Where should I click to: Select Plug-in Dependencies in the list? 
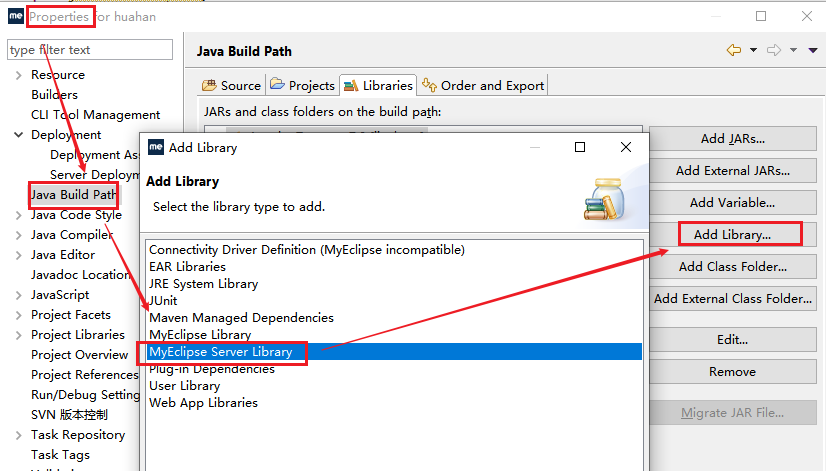tap(394, 369)
